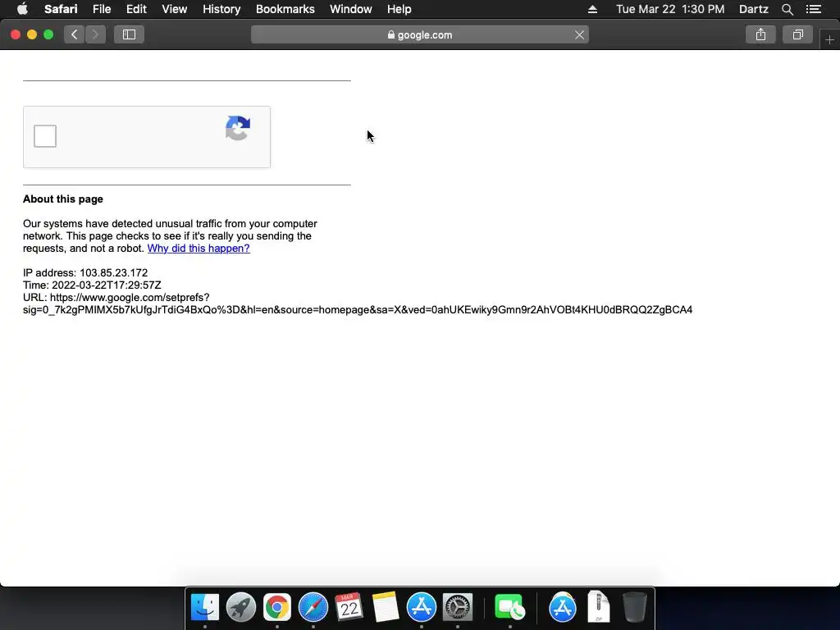840x630 pixels.
Task: Toggle the Safari sidebar button
Action: pyautogui.click(x=129, y=34)
